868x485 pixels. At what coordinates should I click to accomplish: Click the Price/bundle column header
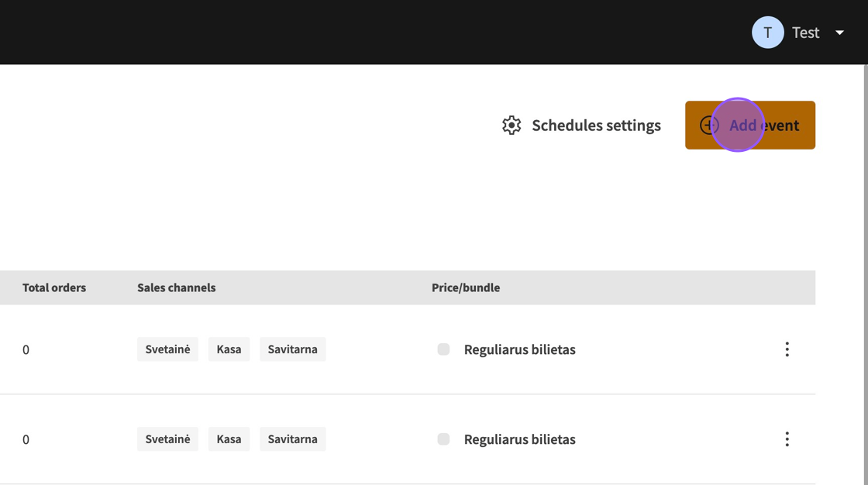(466, 287)
